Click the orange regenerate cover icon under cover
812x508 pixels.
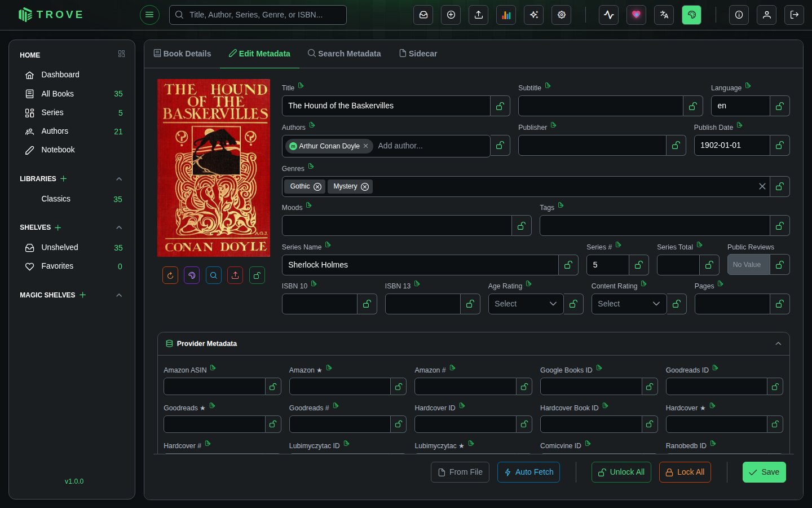(x=170, y=275)
